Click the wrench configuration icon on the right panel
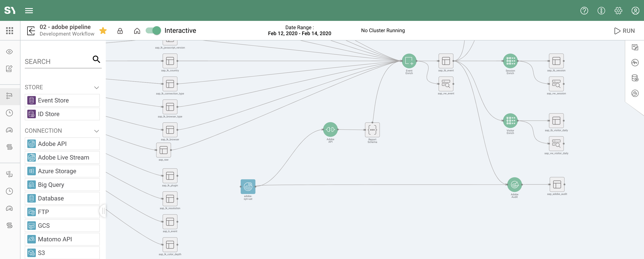The height and width of the screenshot is (259, 644). [635, 94]
